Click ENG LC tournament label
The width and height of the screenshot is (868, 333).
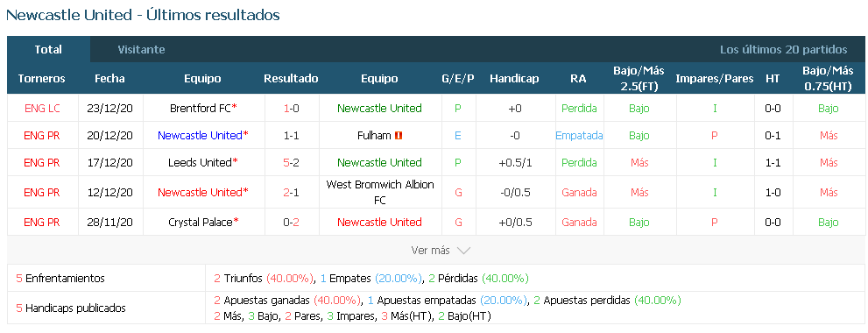coord(42,108)
